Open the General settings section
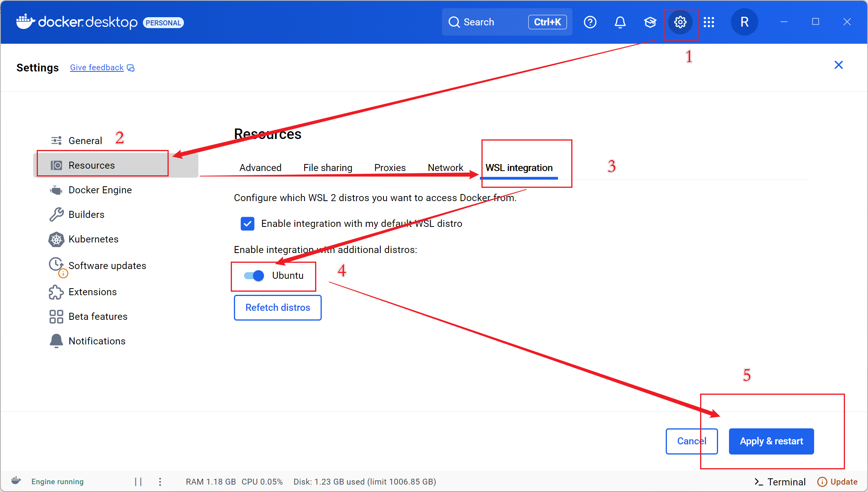This screenshot has width=868, height=492. point(116,141)
